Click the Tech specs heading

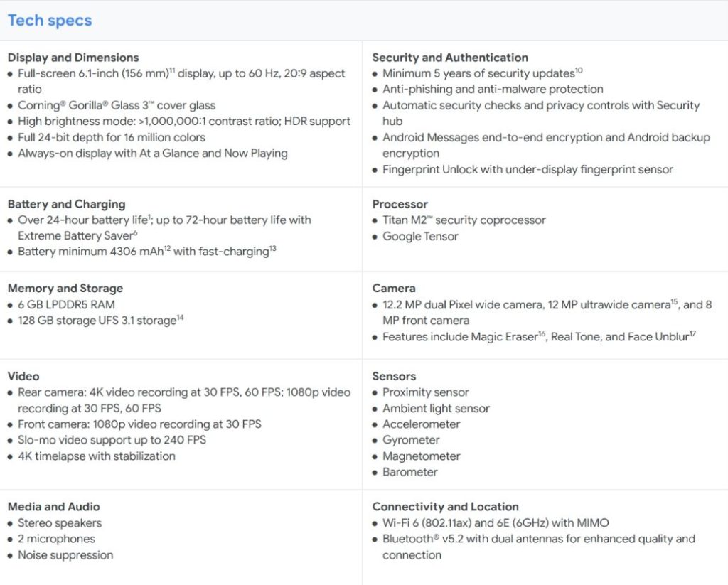[x=50, y=21]
